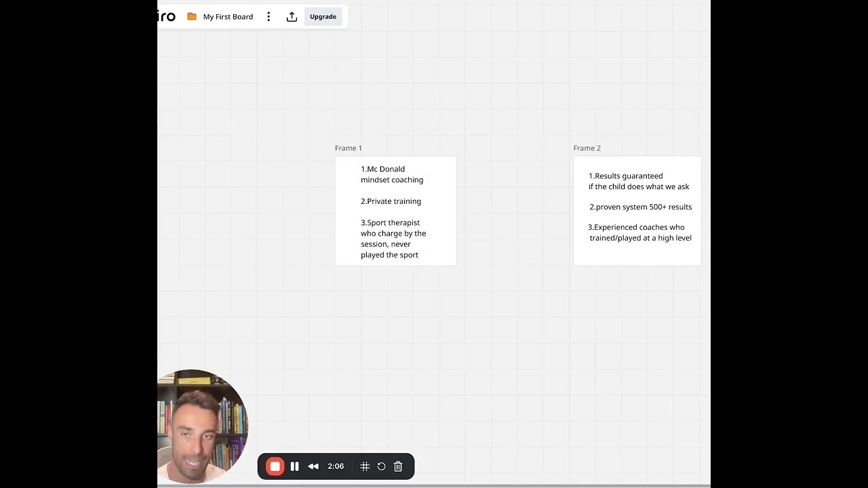
Task: Click the text '2.proven system 500+ results'
Action: pos(641,207)
